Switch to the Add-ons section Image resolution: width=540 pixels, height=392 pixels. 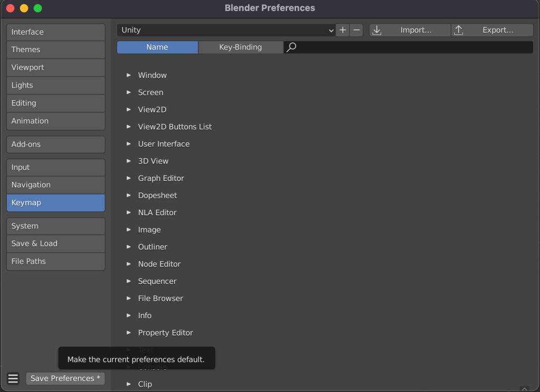pos(55,144)
